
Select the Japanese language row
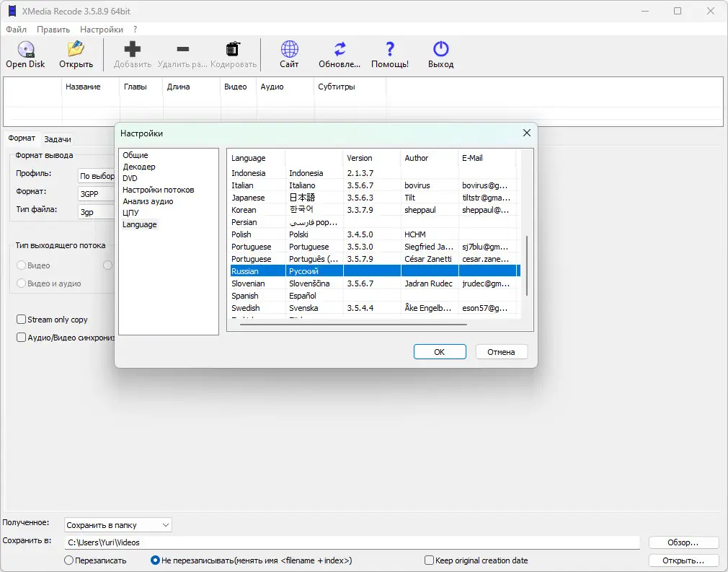coord(375,198)
